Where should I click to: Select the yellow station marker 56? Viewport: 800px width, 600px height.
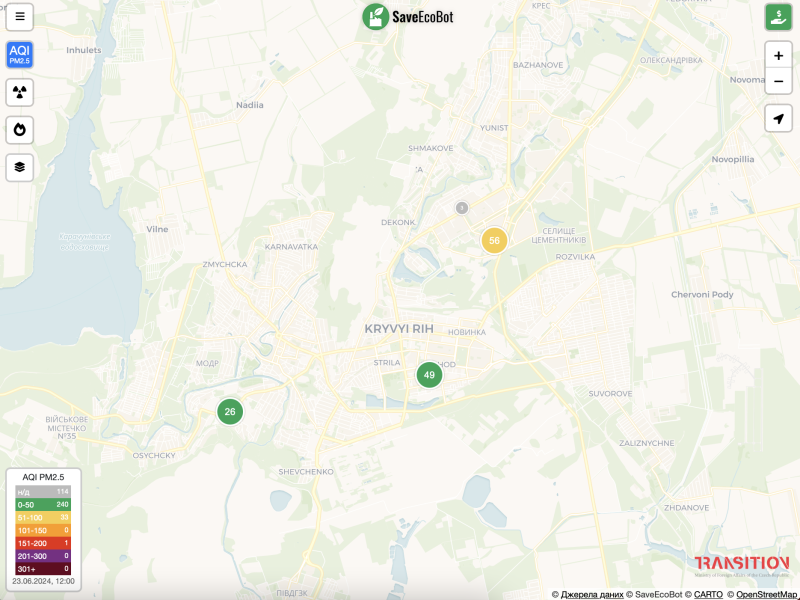[494, 240]
